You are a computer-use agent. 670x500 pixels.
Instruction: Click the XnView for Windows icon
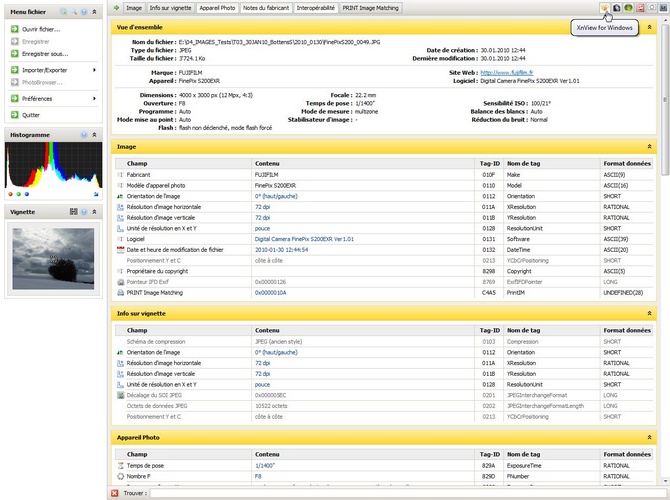607,7
